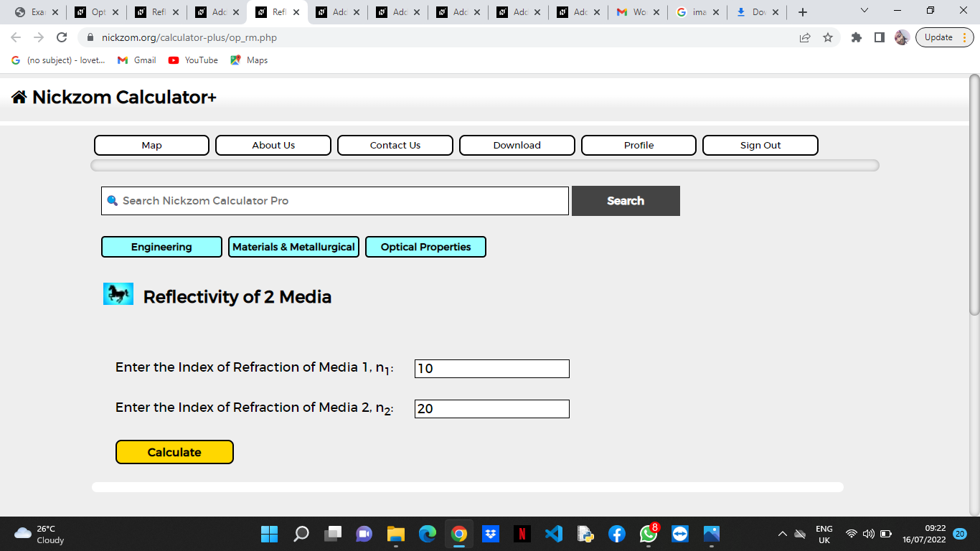Click the Download button
980x551 pixels.
pyautogui.click(x=517, y=145)
